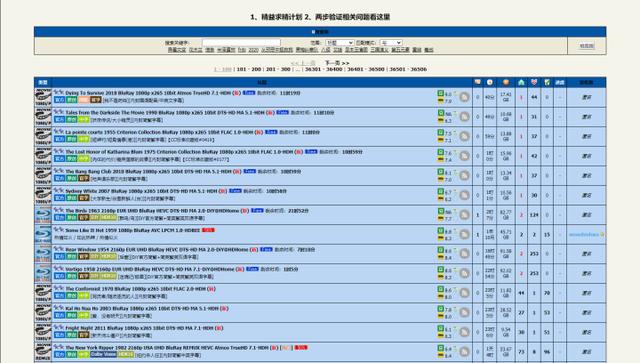Viewport: 640px width, 363px height.
Task: Open Fright Night 2011 torrent title
Action: 139,328
